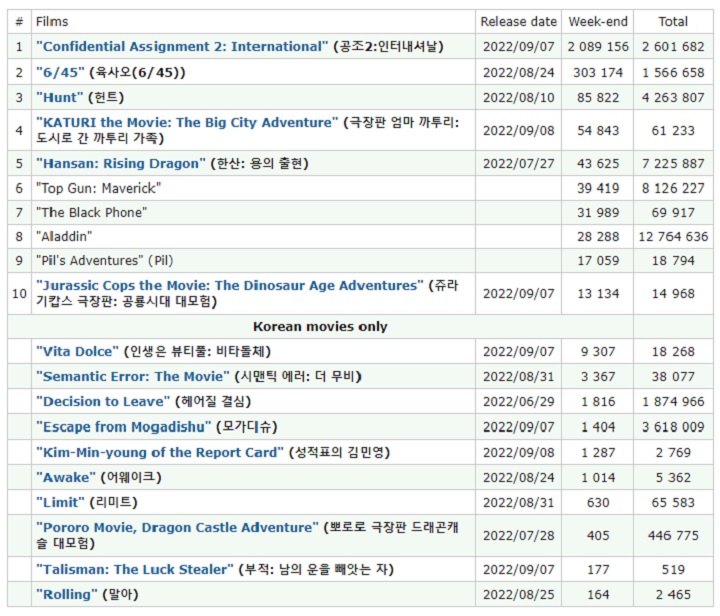Select total value 7 225 887
720x616 pixels.
click(673, 163)
